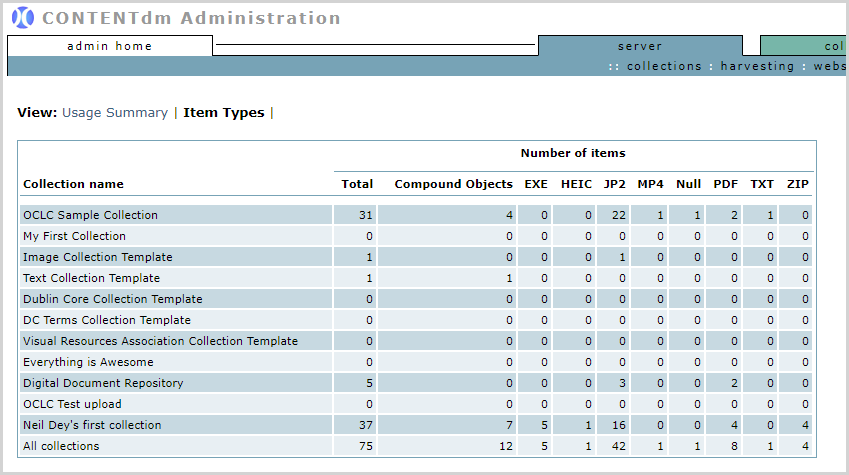Select the Text Collection Template row name

(92, 278)
